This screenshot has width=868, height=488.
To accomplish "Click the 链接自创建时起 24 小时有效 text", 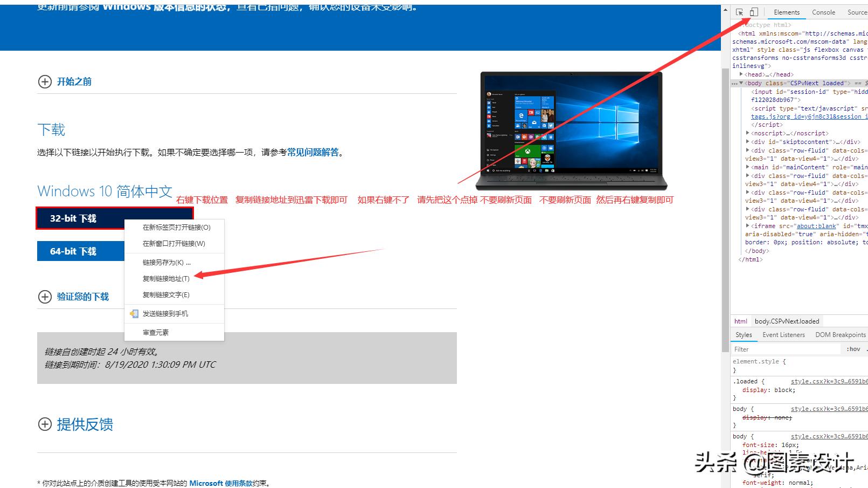I will [x=102, y=352].
